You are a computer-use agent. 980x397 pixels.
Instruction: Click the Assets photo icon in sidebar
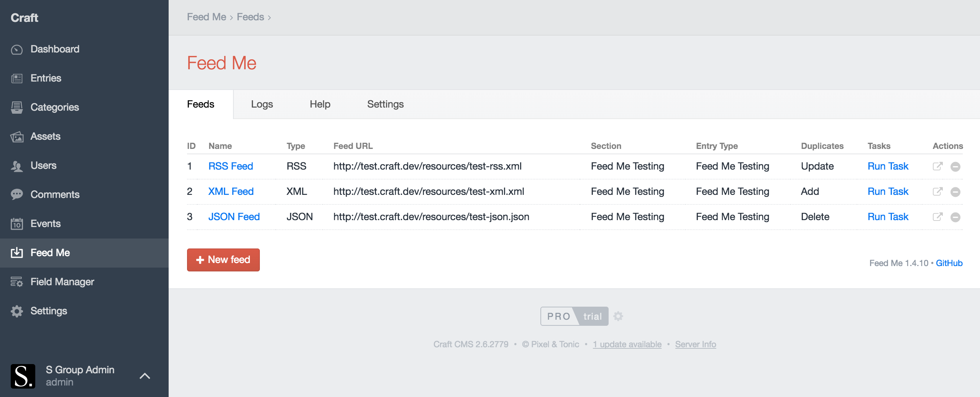pos(17,137)
